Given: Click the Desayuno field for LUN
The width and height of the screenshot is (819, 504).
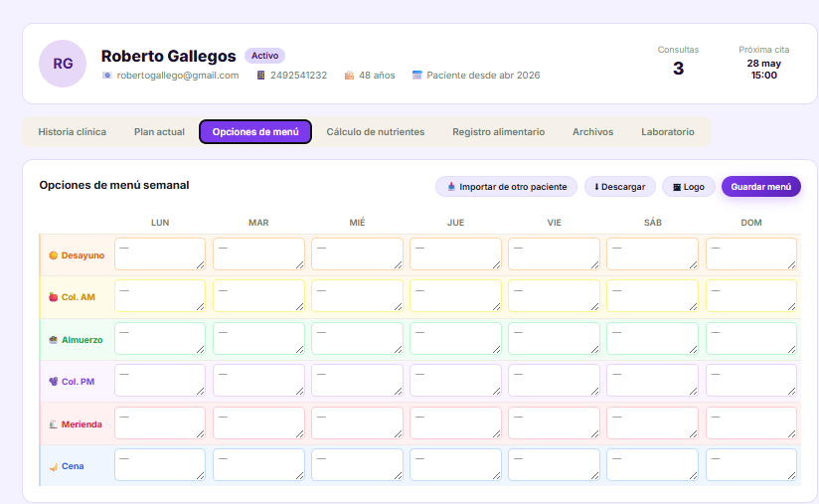Looking at the screenshot, I should [160, 254].
